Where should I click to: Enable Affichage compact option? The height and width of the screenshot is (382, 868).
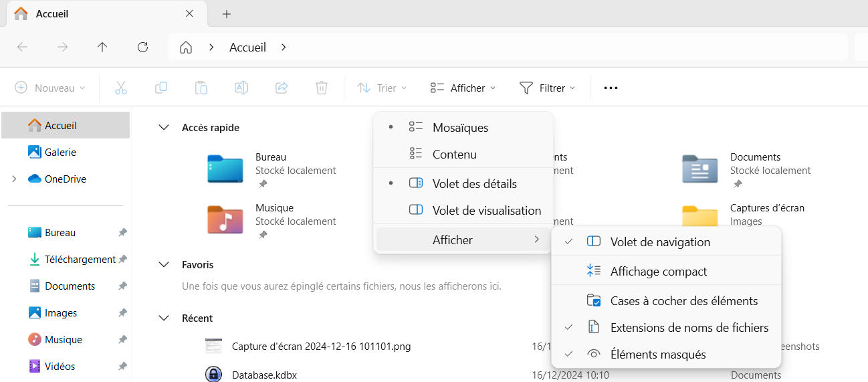658,272
